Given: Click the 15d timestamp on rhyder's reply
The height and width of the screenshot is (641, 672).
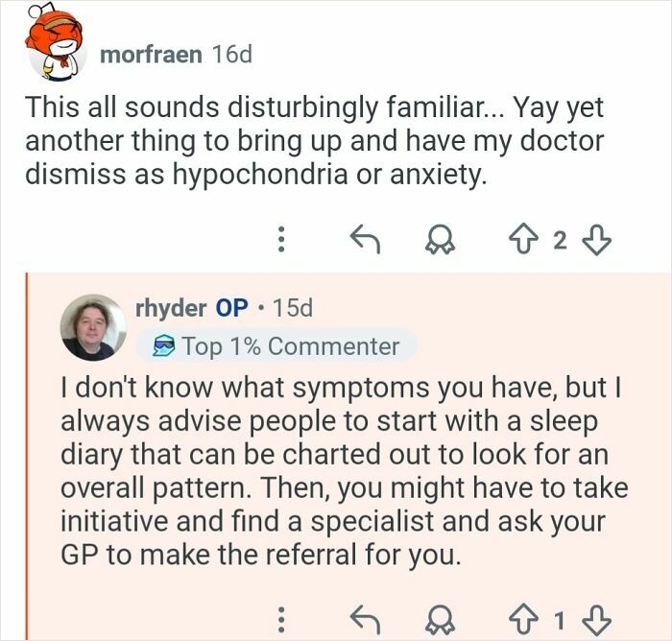Looking at the screenshot, I should point(293,308).
